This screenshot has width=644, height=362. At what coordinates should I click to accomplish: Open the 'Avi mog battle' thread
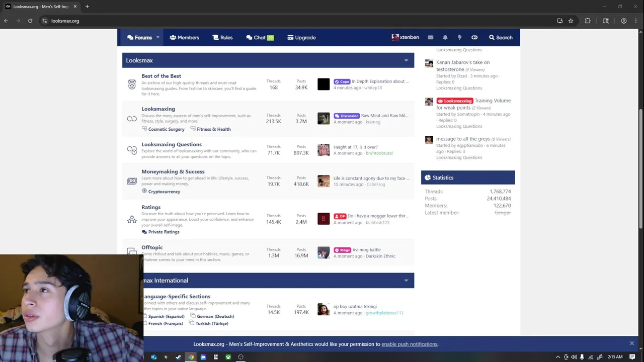366,250
